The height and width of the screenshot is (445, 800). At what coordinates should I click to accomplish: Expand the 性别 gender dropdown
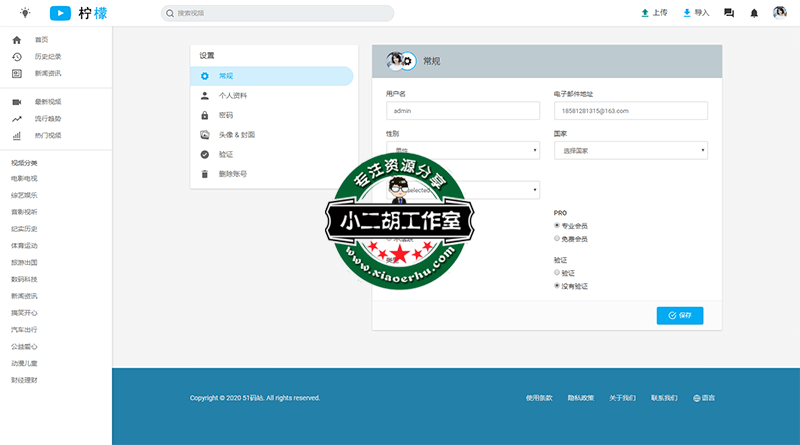pyautogui.click(x=462, y=150)
